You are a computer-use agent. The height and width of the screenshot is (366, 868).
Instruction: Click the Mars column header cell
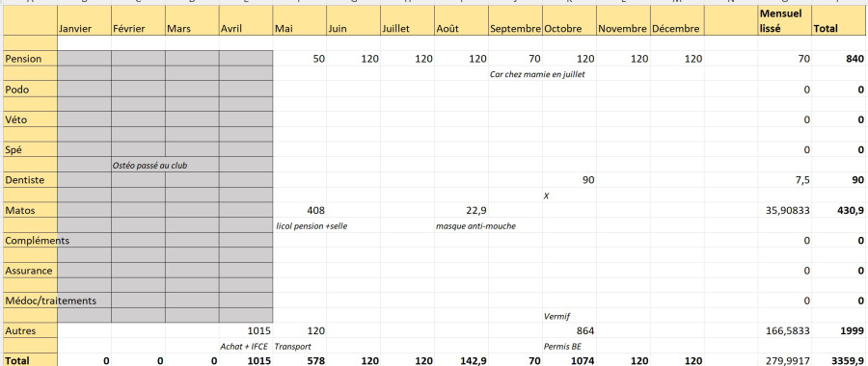(x=192, y=21)
